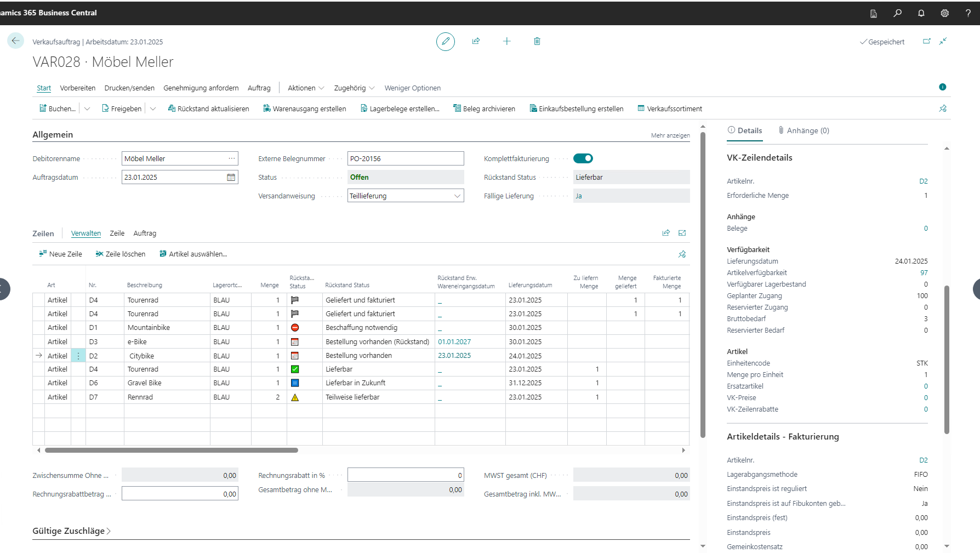Image resolution: width=980 pixels, height=553 pixels.
Task: Open the Versandanweisung dropdown
Action: (x=457, y=196)
